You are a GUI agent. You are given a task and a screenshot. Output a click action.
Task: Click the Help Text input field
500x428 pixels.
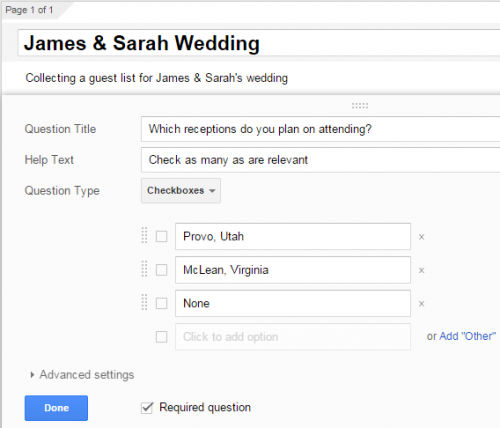(321, 160)
